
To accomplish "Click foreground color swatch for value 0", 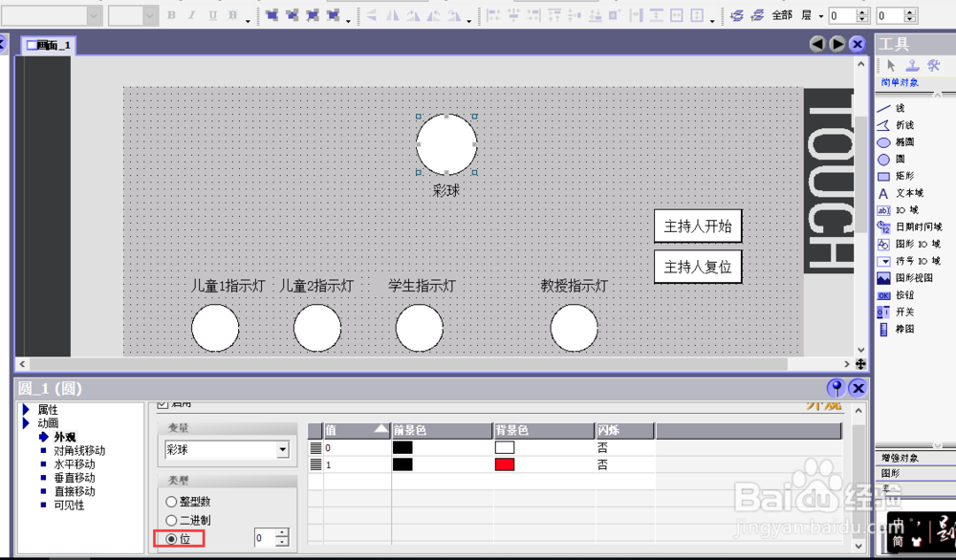I will tap(402, 448).
